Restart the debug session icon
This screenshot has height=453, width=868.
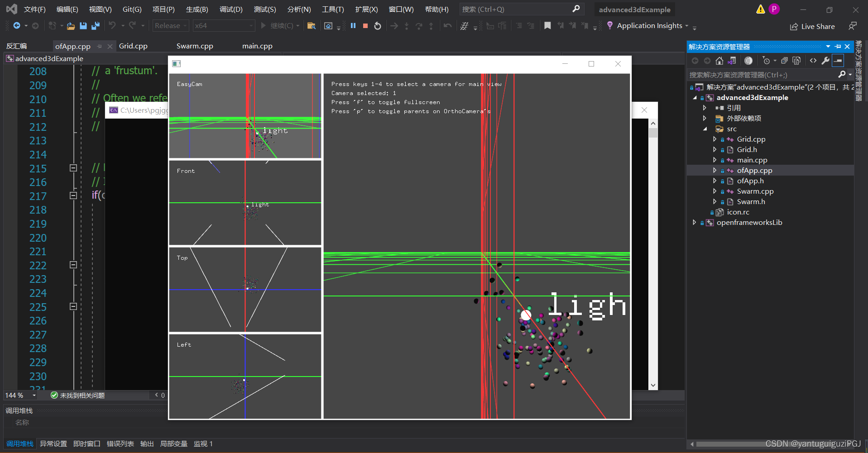[x=378, y=26]
